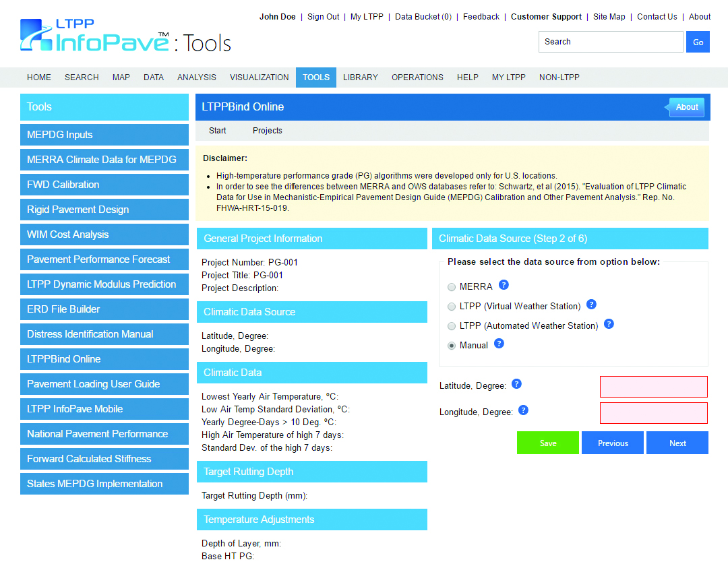Select the Manual data source radio button
The height and width of the screenshot is (566, 728).
[x=451, y=346]
